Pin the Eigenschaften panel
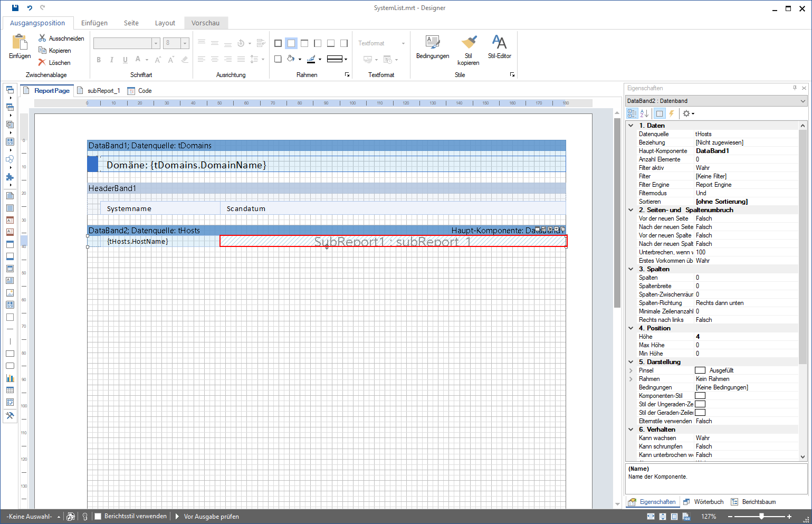The image size is (812, 524). pyautogui.click(x=795, y=88)
